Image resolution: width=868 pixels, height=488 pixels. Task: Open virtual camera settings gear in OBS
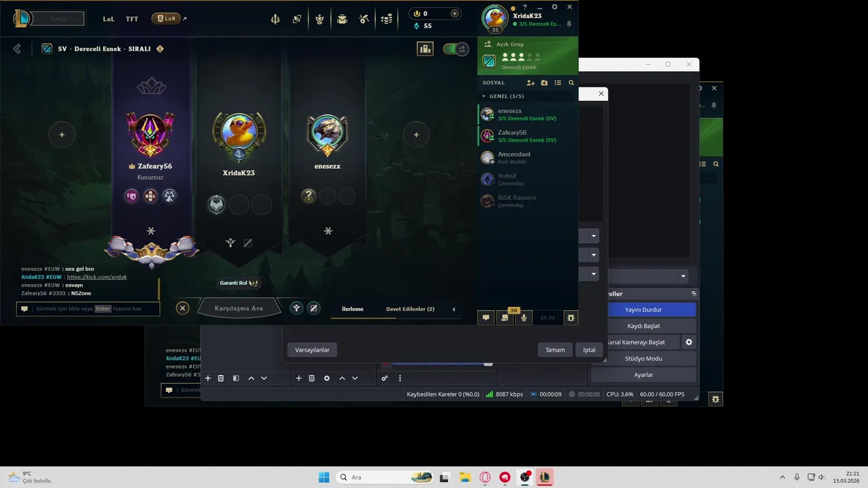689,342
